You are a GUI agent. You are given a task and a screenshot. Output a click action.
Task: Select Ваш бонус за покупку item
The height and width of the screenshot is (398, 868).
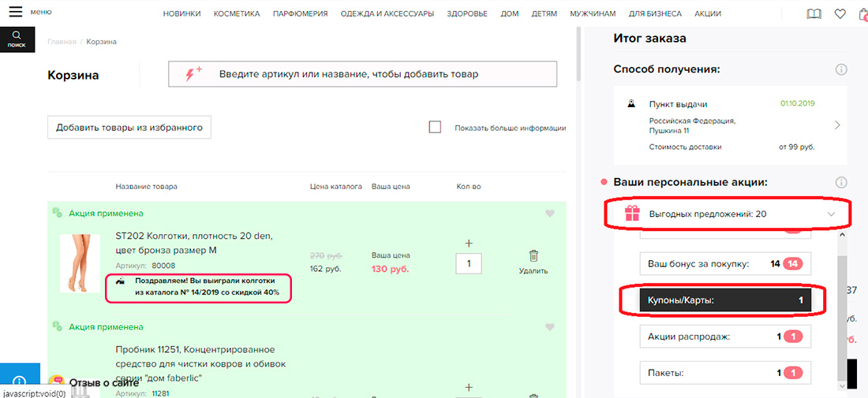pyautogui.click(x=725, y=264)
